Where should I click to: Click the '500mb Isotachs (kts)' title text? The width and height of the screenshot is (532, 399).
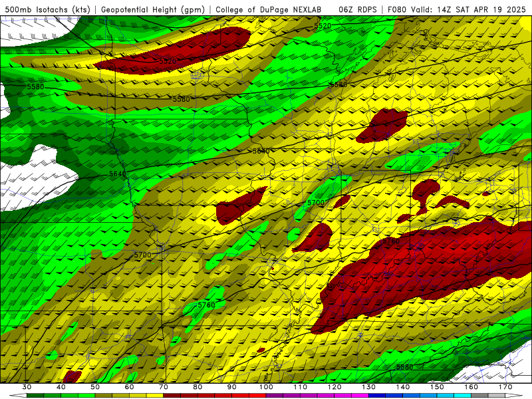click(x=47, y=9)
